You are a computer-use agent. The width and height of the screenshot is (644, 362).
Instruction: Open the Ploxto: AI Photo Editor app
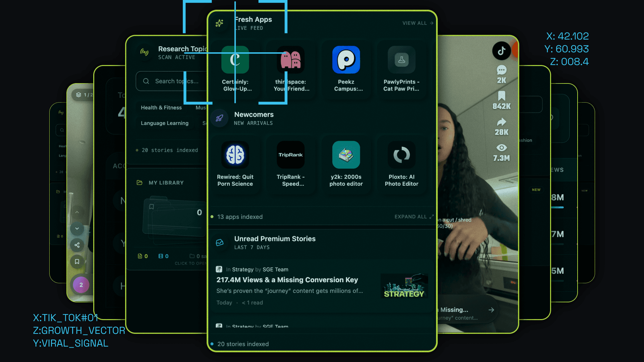401,155
